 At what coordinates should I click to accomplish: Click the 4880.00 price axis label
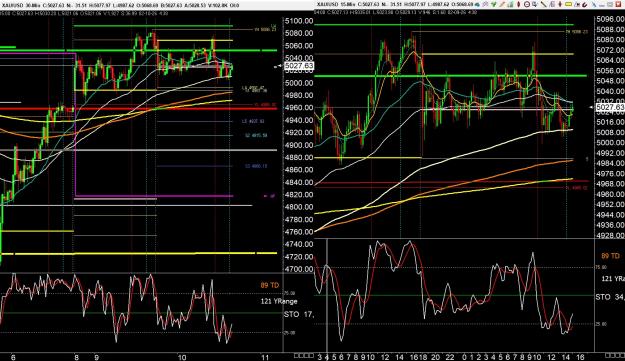click(299, 157)
